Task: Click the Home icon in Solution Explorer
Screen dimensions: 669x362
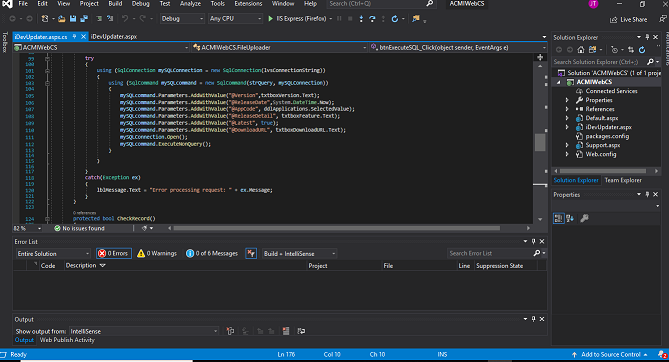Action: (x=581, y=50)
